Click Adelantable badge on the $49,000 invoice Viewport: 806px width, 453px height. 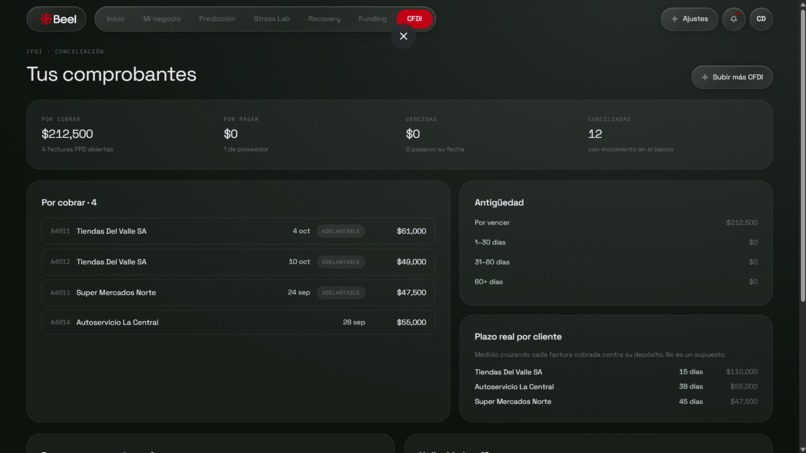coord(341,262)
